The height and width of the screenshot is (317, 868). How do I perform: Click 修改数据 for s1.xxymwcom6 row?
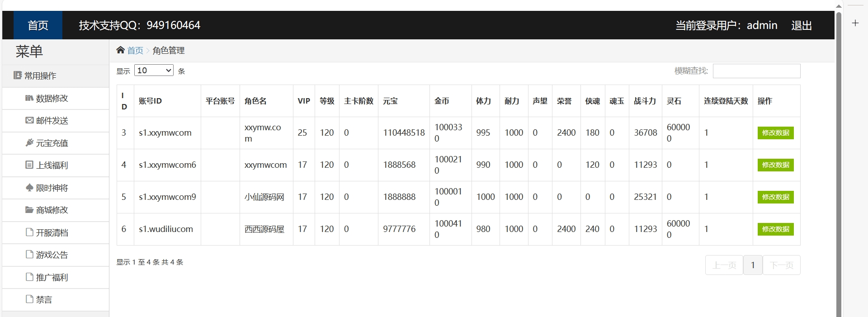[776, 165]
